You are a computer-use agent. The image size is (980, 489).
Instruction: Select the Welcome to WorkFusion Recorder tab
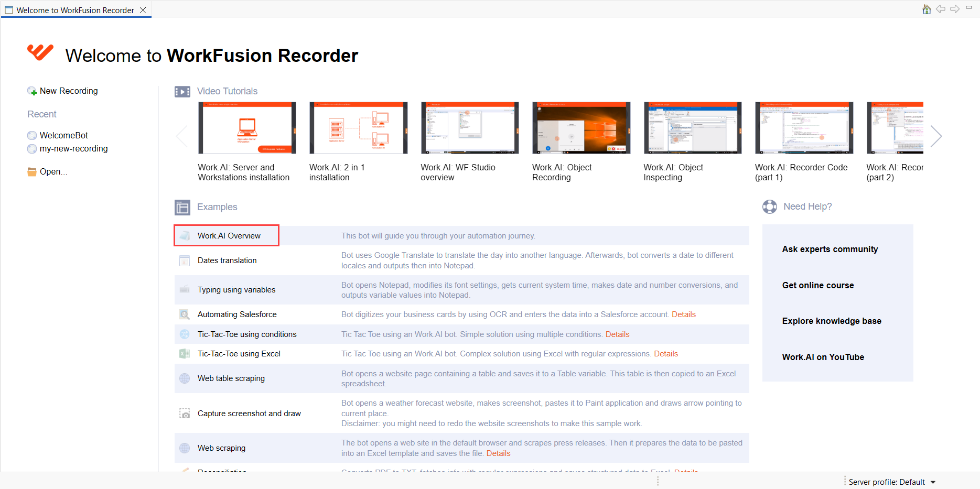click(76, 10)
